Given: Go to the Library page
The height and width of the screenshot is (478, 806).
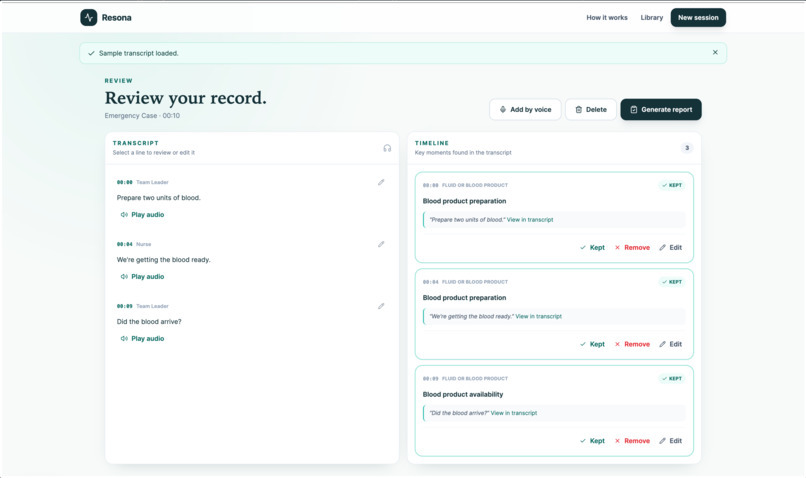Looking at the screenshot, I should 651,17.
